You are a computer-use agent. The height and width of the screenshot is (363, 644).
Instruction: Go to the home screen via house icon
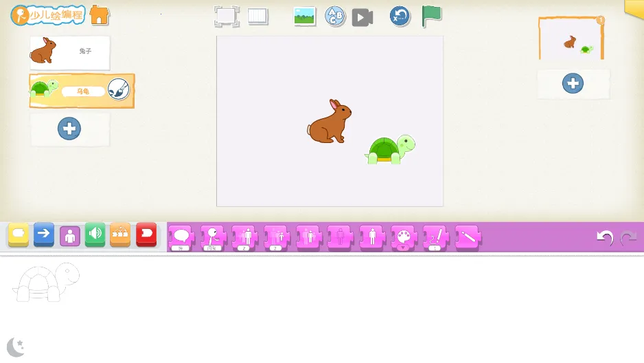[100, 15]
